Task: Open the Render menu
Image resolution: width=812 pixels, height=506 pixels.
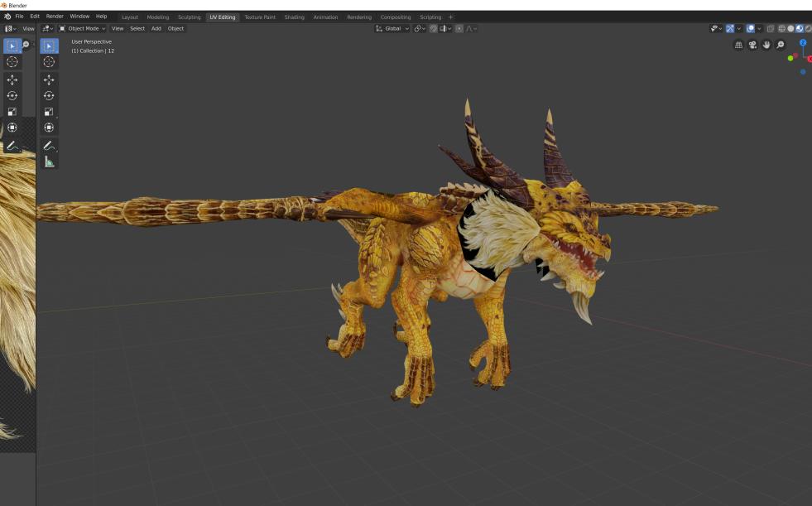Action: coord(55,17)
